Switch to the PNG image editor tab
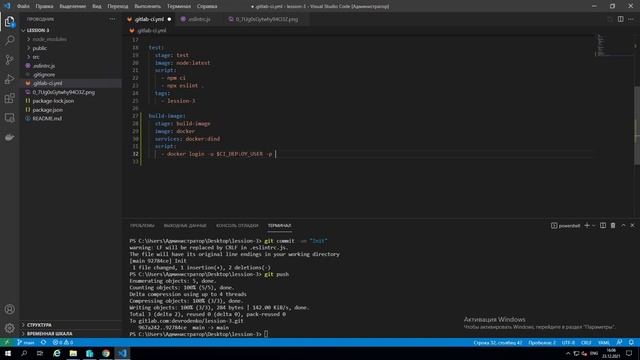 (x=266, y=19)
